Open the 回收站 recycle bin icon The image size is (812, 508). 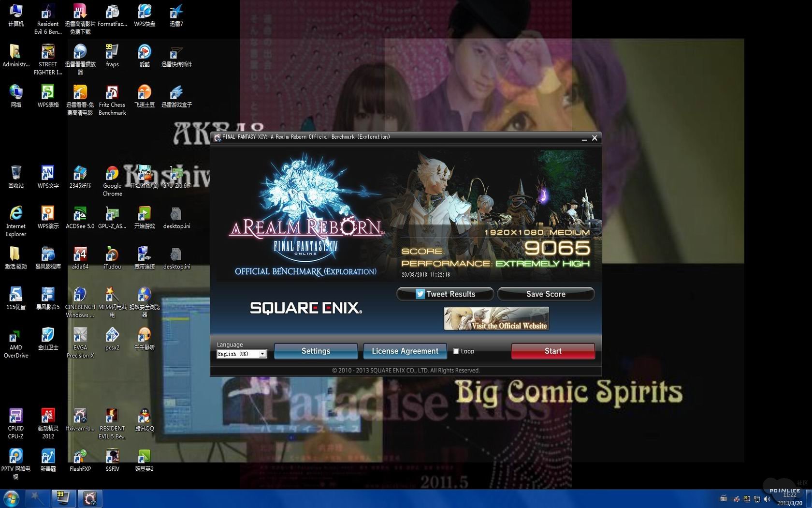pyautogui.click(x=16, y=177)
